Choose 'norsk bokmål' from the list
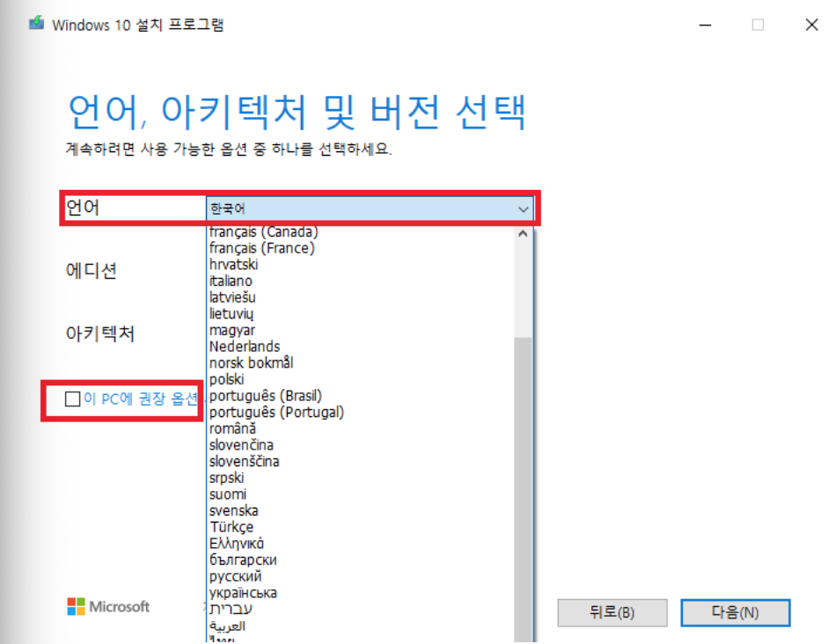 point(361,363)
